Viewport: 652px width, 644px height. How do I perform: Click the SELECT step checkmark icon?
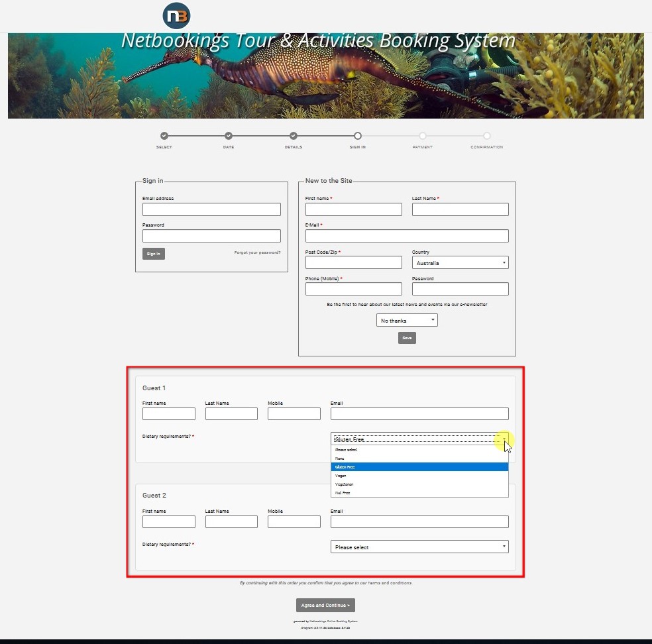click(x=164, y=134)
